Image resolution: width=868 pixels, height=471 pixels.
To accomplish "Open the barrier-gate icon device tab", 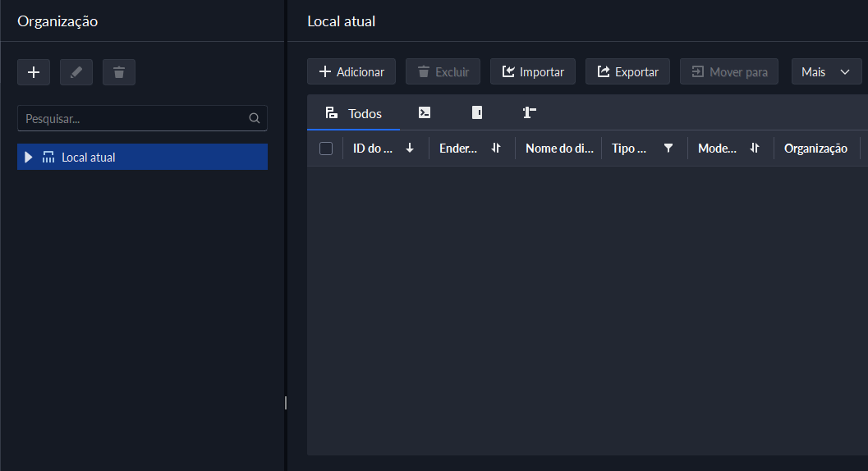I will [530, 113].
